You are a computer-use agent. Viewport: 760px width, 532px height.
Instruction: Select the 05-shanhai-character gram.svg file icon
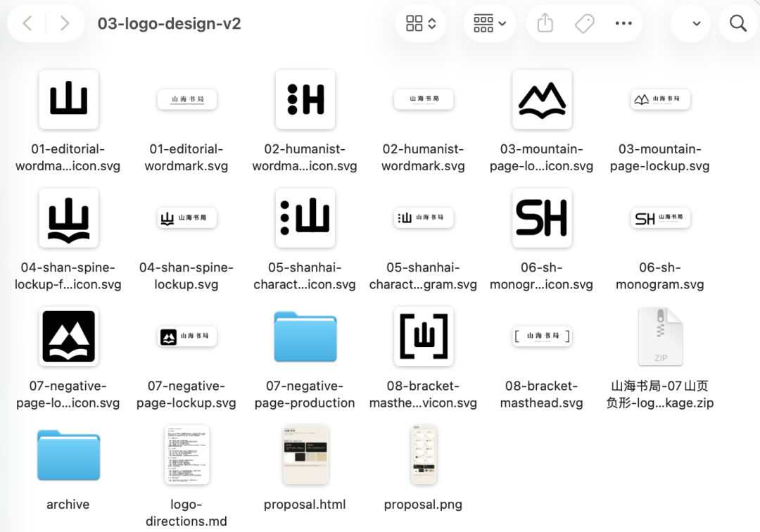[424, 217]
